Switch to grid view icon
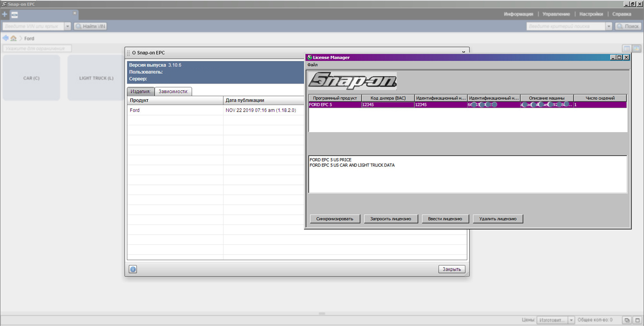This screenshot has height=326, width=644. pos(637,49)
